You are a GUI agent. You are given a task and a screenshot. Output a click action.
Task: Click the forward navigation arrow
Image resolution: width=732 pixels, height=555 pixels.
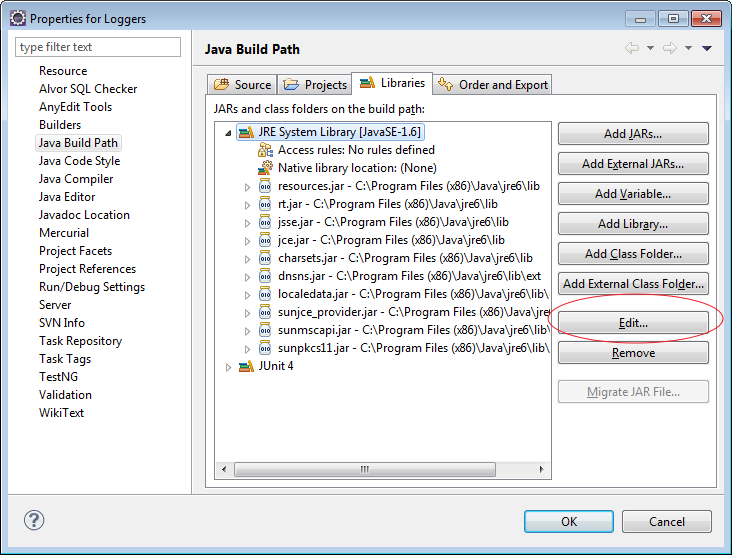point(670,48)
